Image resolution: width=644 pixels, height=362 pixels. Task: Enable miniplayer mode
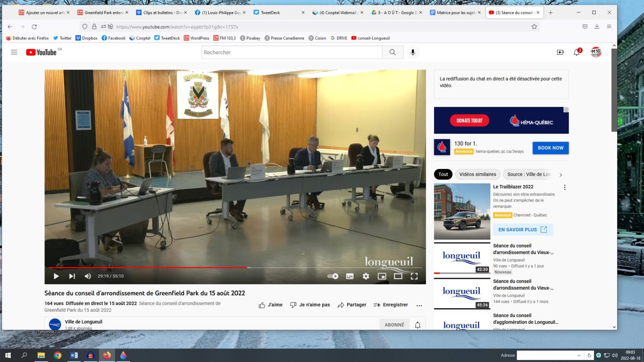382,276
